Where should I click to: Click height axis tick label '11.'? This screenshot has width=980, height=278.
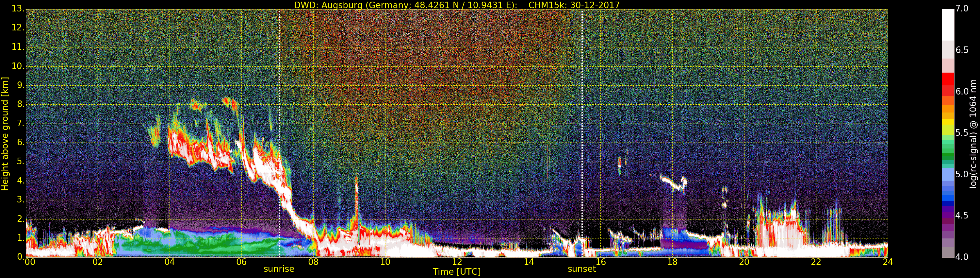[x=18, y=47]
